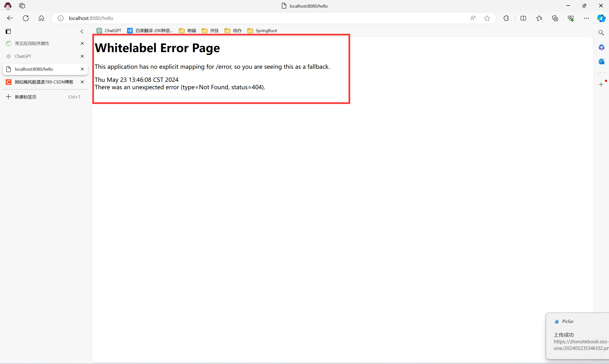Refresh the localhost:8080/hello page

(x=26, y=18)
